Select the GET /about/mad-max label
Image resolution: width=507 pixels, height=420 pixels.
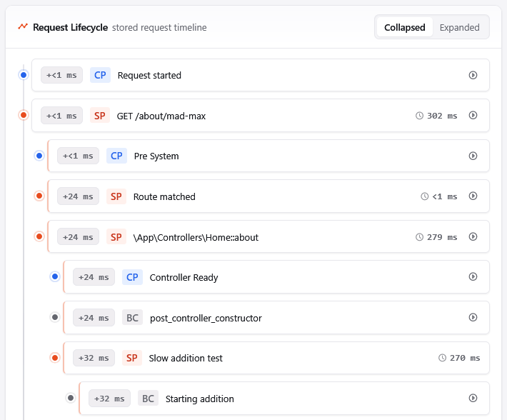pos(161,116)
